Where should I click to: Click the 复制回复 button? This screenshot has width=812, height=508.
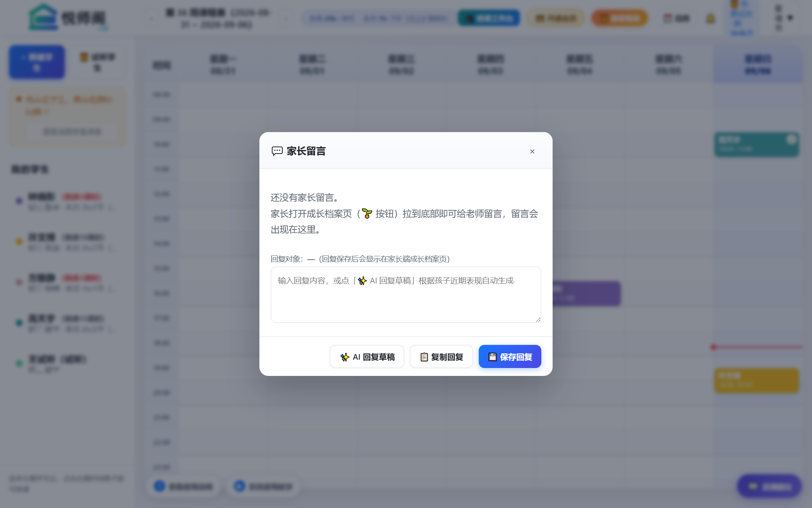pyautogui.click(x=441, y=357)
